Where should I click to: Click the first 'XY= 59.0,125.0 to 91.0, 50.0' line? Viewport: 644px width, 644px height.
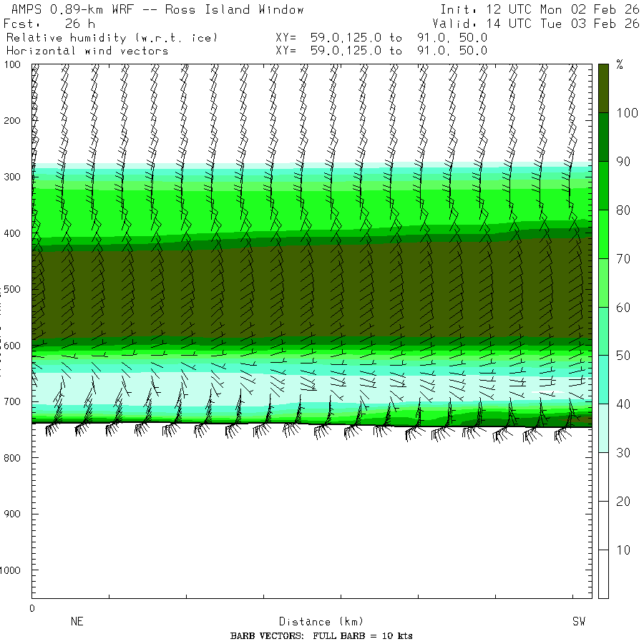(x=381, y=38)
